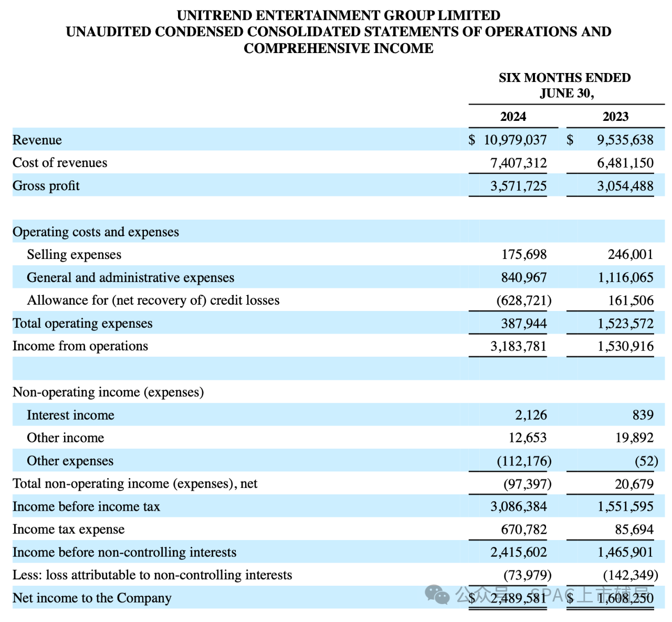Click selling expenses value 246,001
672x622 pixels.
coord(631,255)
